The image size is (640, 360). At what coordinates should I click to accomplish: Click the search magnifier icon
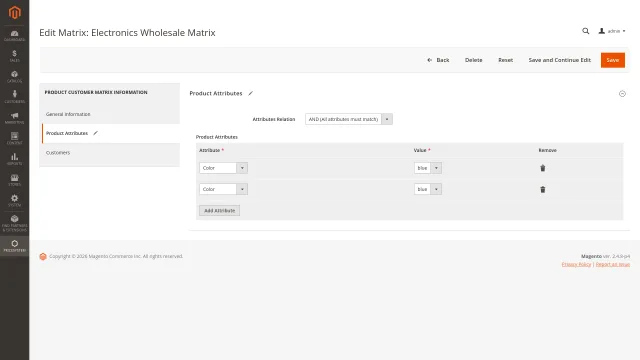pos(586,31)
